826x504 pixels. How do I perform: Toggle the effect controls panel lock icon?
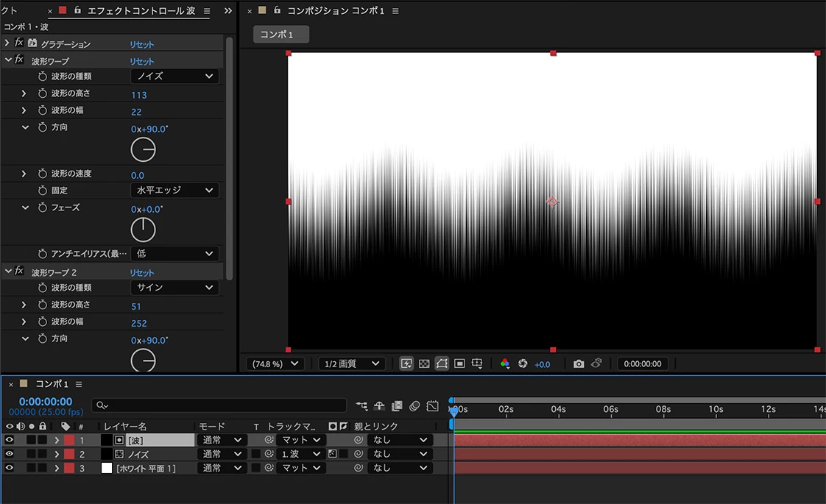point(77,10)
